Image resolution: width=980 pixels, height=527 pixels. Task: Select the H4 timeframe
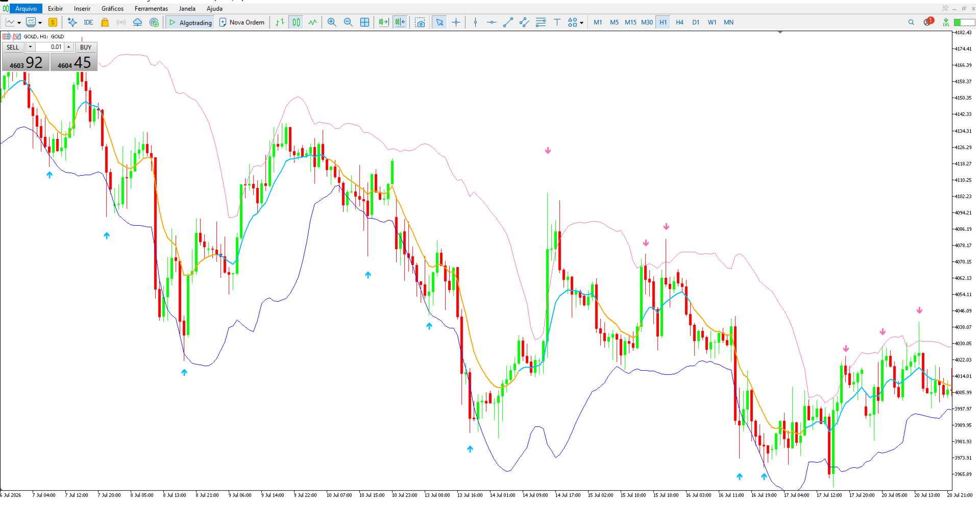pos(679,22)
